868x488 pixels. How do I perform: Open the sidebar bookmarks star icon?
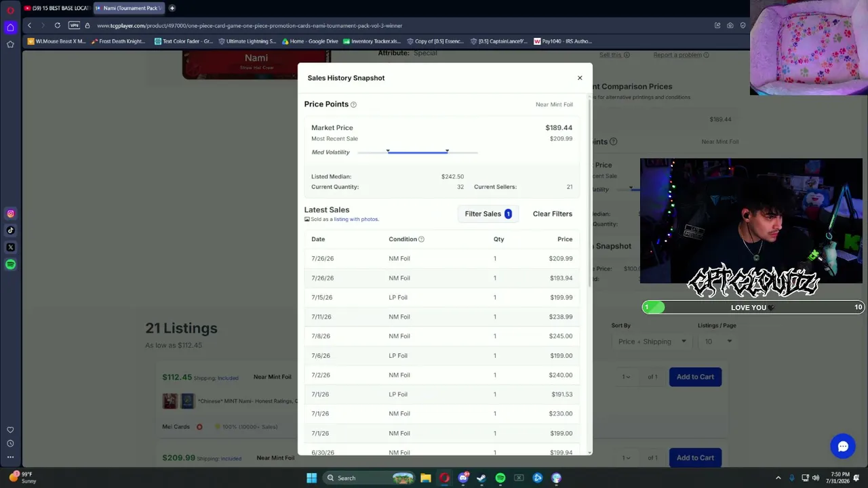coord(10,44)
